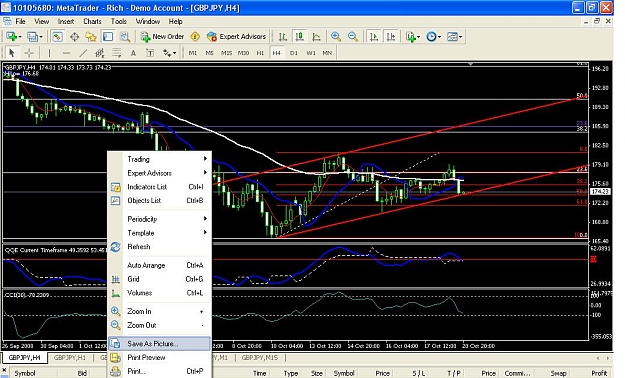
Task: Select Save As Picture menu entry
Action: [x=159, y=344]
